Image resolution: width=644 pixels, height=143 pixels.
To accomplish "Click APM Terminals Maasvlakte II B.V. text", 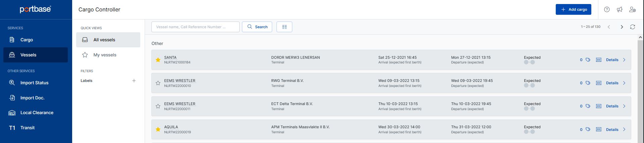I will click(x=300, y=127).
